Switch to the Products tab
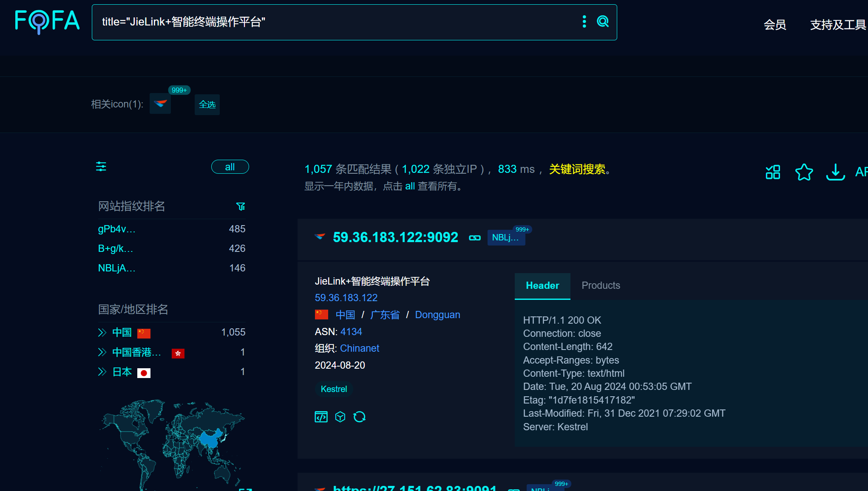This screenshot has width=868, height=491. click(x=601, y=286)
